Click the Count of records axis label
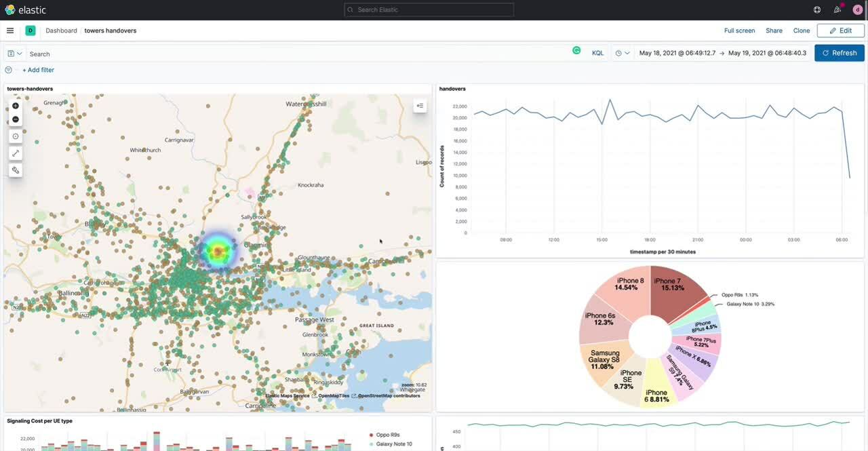 [441, 166]
